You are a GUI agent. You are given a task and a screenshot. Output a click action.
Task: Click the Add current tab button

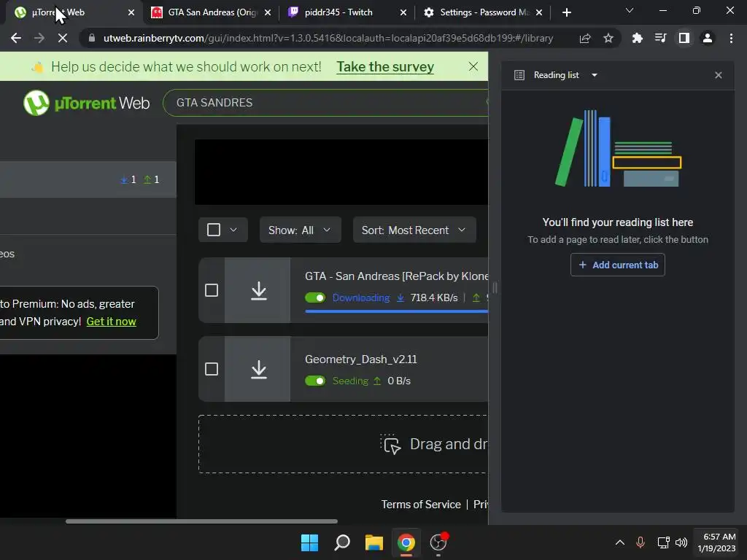click(x=618, y=265)
